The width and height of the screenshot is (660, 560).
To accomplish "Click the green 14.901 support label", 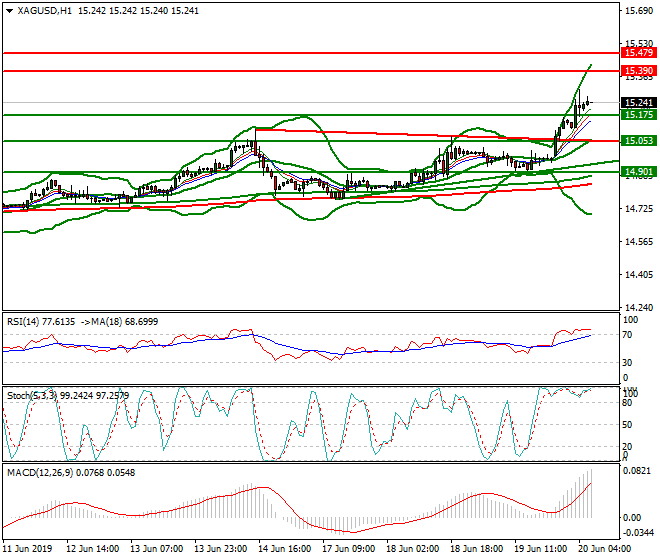I will click(x=639, y=172).
